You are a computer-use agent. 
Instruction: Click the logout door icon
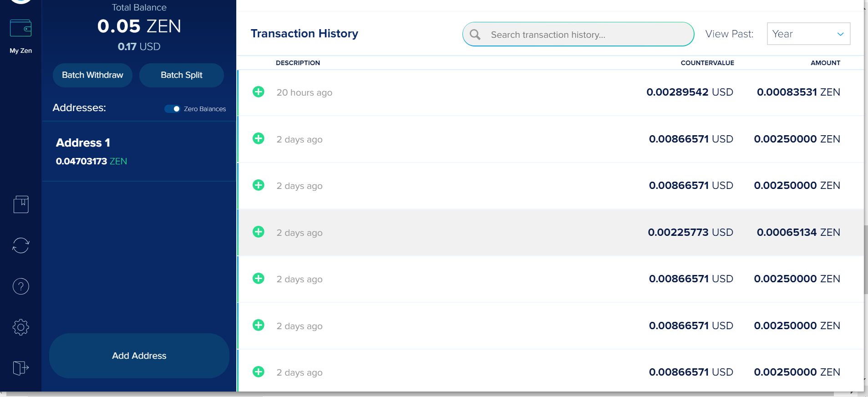pos(21,368)
